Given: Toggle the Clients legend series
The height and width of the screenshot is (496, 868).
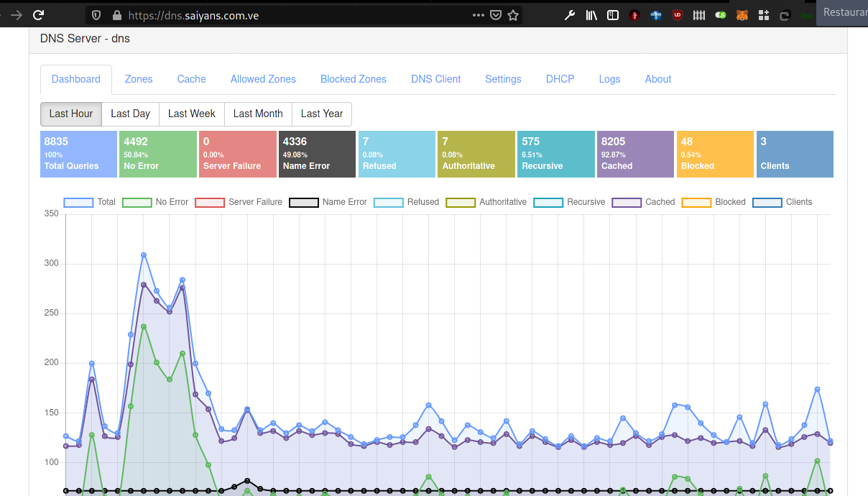Looking at the screenshot, I should (782, 202).
